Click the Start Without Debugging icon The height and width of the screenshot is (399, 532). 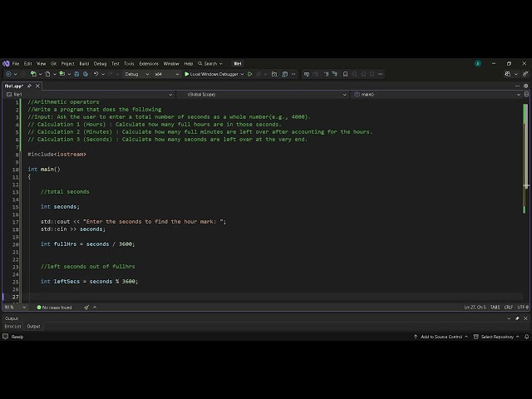pos(250,74)
